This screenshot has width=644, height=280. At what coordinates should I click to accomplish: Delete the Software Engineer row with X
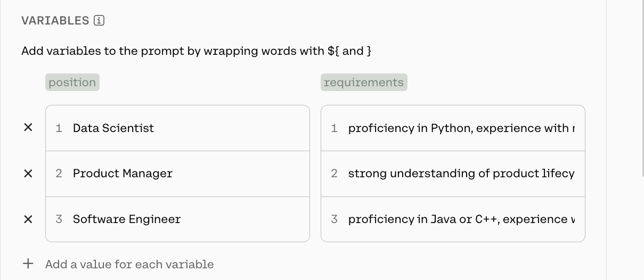28,219
